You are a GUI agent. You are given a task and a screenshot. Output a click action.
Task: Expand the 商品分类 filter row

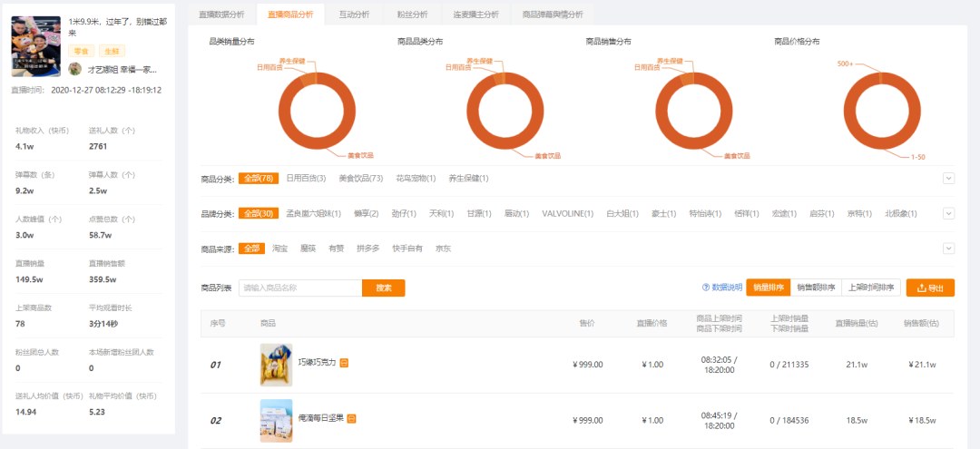point(949,179)
